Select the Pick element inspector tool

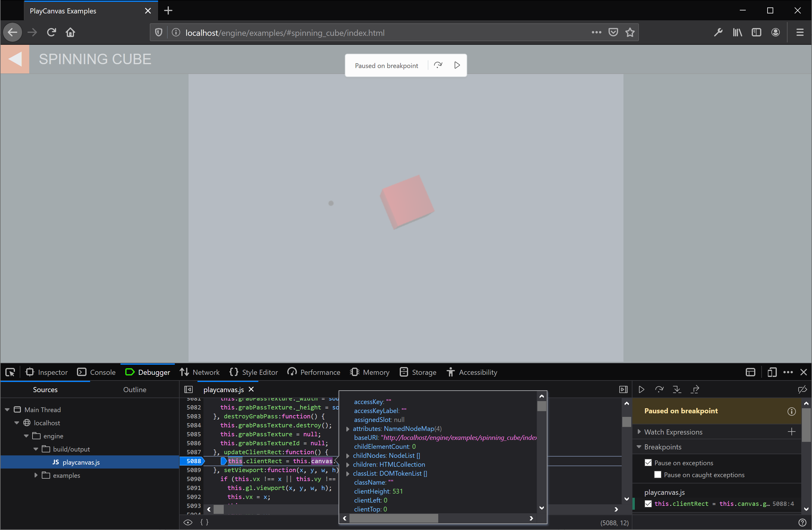(10, 372)
